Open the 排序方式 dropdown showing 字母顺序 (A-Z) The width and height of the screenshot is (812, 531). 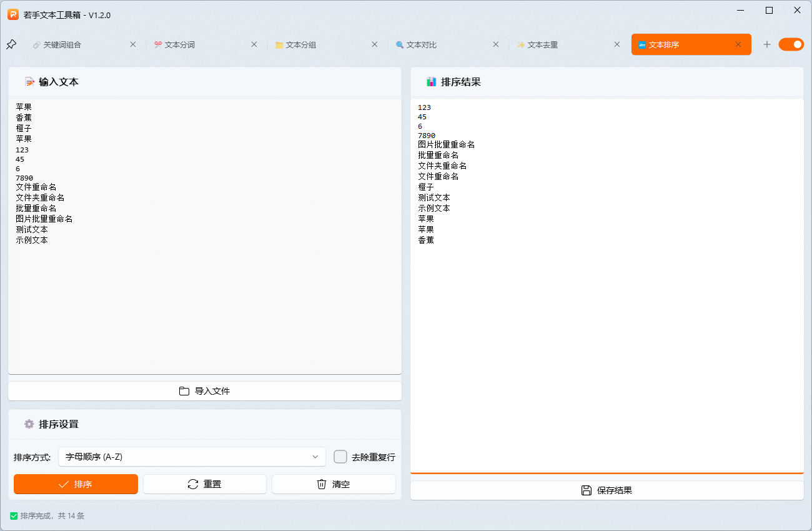coord(192,457)
